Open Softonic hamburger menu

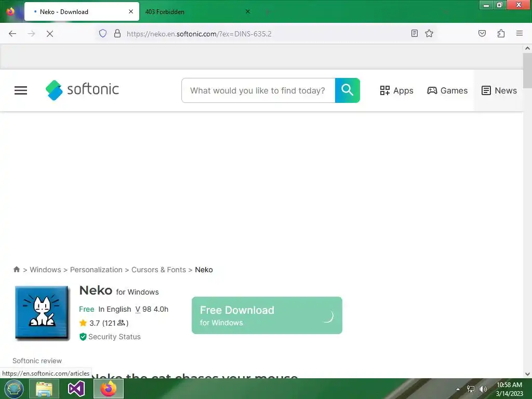click(21, 90)
